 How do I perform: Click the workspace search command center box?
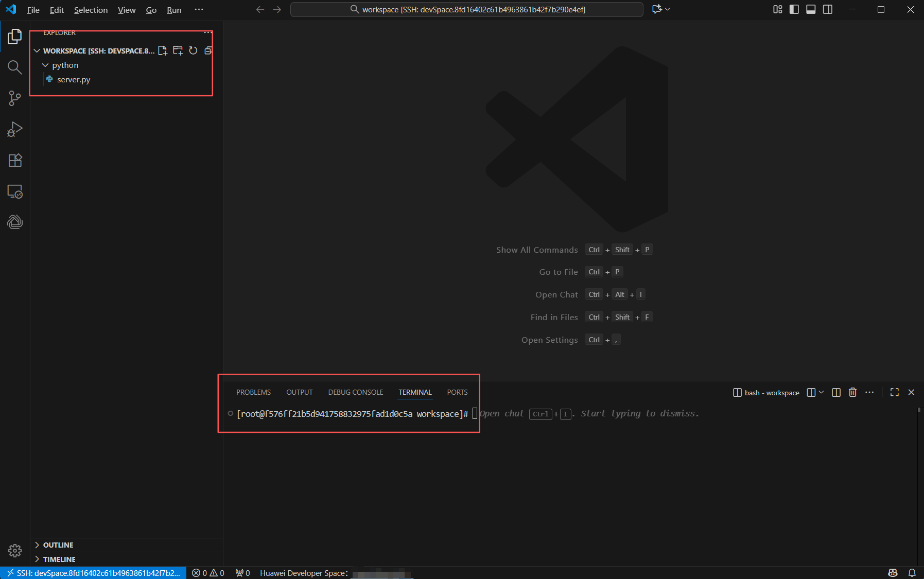[x=467, y=9]
